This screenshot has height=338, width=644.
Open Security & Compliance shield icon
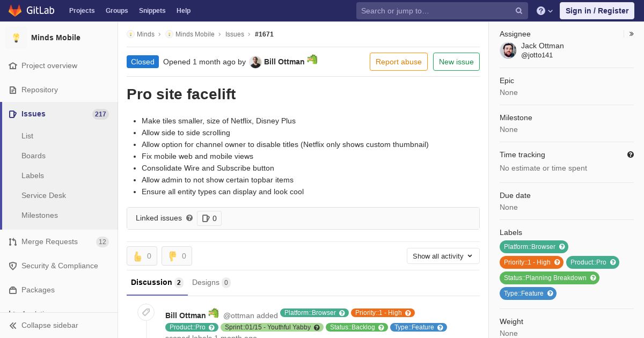point(13,266)
